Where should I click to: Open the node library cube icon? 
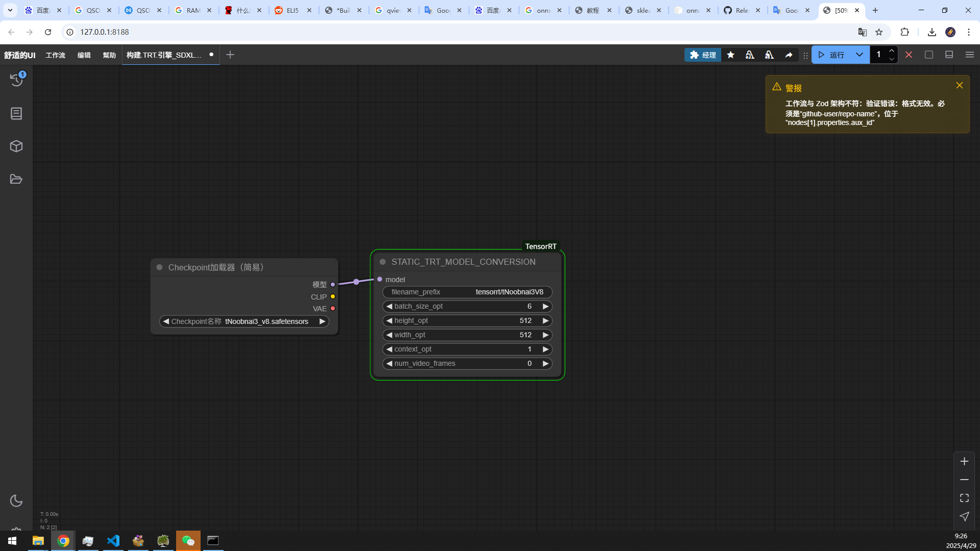click(16, 146)
